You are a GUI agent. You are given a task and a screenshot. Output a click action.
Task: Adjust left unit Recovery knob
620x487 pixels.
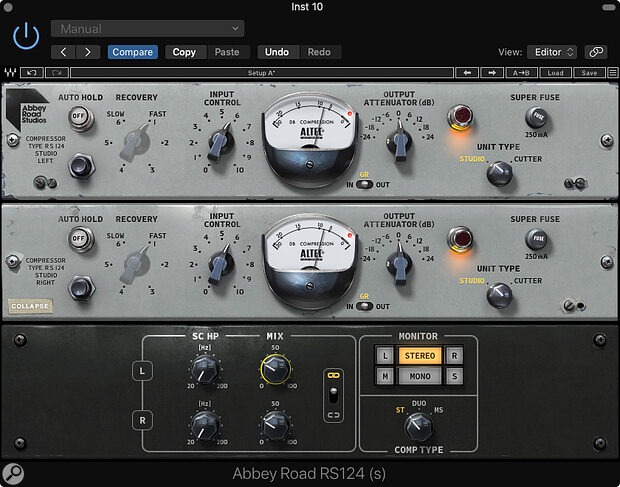(136, 142)
